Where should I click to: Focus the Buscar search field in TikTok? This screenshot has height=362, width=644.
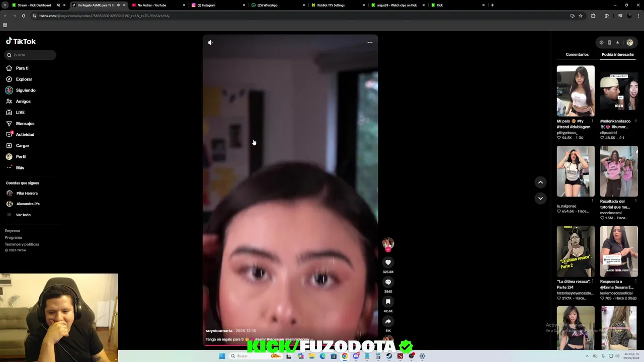31,55
